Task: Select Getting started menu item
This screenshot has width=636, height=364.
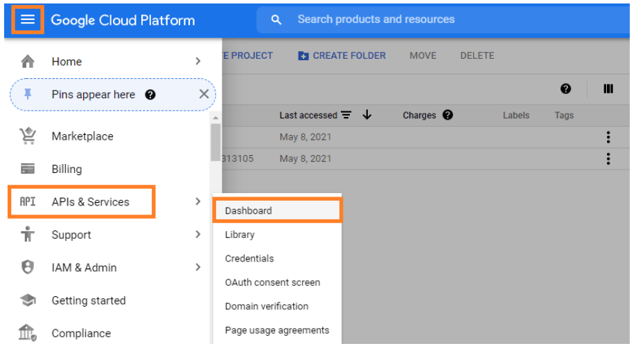Action: click(89, 300)
